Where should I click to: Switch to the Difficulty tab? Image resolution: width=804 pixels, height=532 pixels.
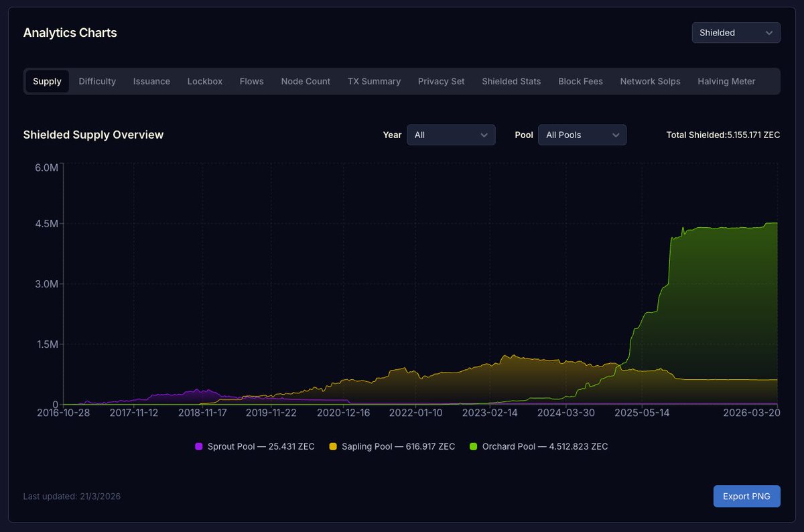(97, 81)
